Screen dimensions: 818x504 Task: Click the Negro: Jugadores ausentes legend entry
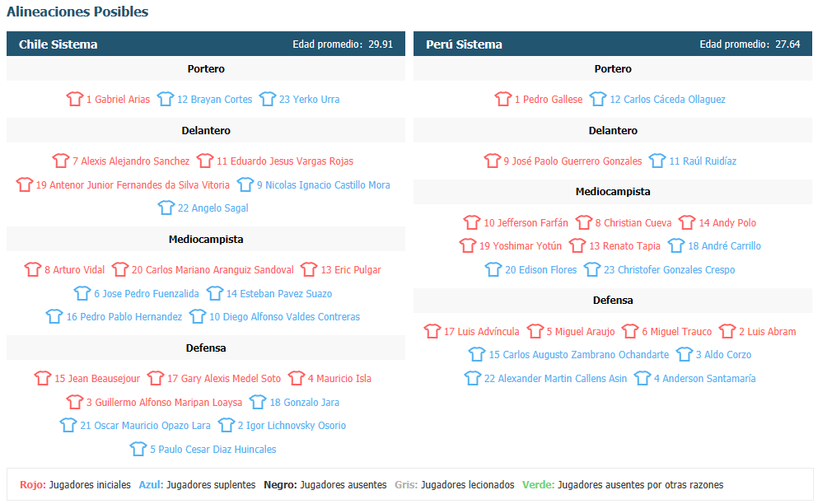click(x=325, y=485)
